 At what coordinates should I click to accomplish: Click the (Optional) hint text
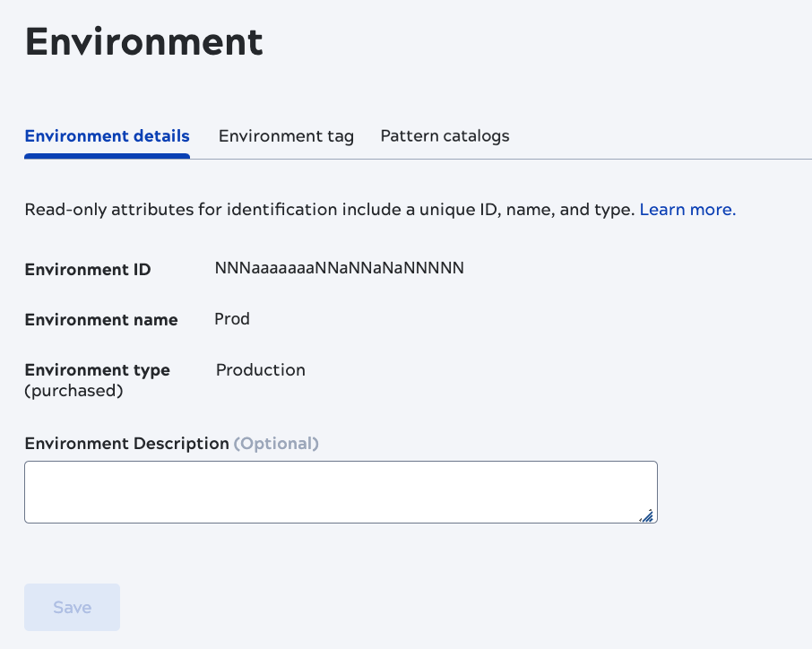pyautogui.click(x=276, y=444)
